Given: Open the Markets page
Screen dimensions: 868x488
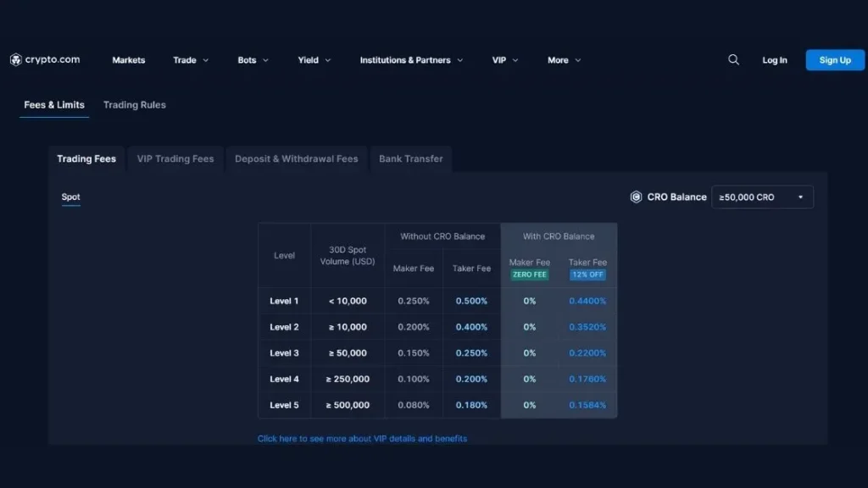Looking at the screenshot, I should (x=128, y=60).
